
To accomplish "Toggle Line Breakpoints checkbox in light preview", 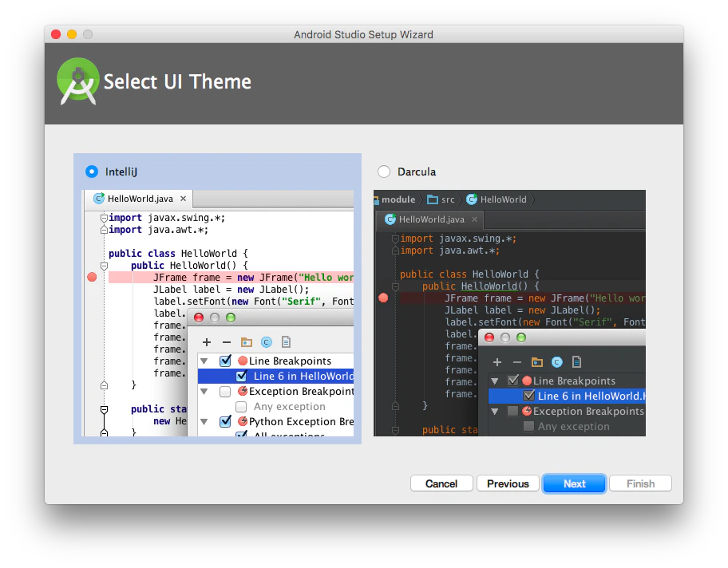I will tap(225, 361).
